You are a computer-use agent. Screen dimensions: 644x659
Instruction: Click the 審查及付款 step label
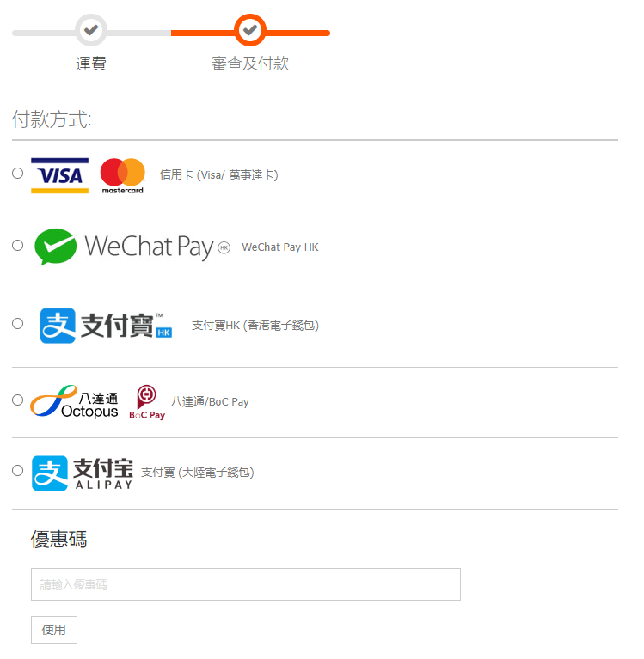[250, 64]
